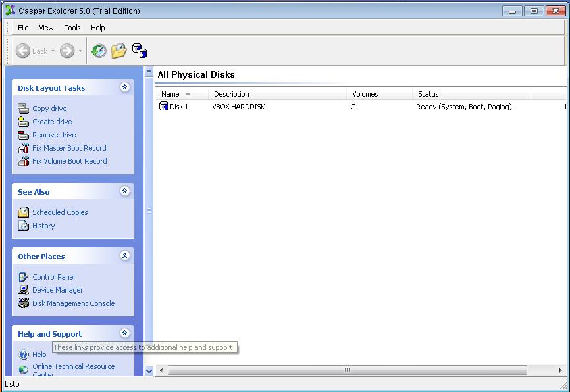
Task: Click the two blue disks toolbar icon
Action: pos(140,51)
